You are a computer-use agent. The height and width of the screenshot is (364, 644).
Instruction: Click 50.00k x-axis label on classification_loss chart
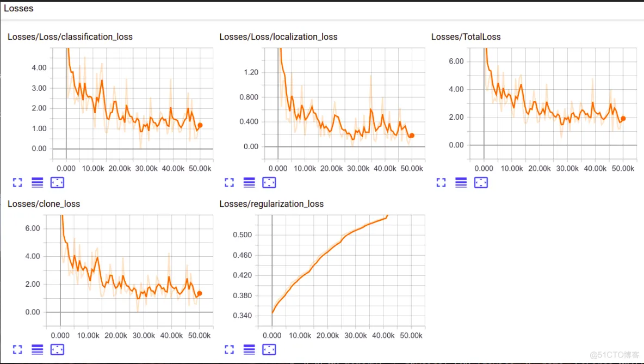point(200,169)
